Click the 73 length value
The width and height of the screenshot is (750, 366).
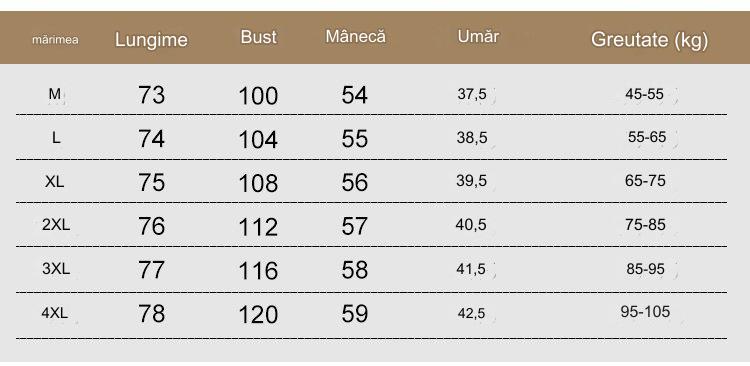[152, 95]
